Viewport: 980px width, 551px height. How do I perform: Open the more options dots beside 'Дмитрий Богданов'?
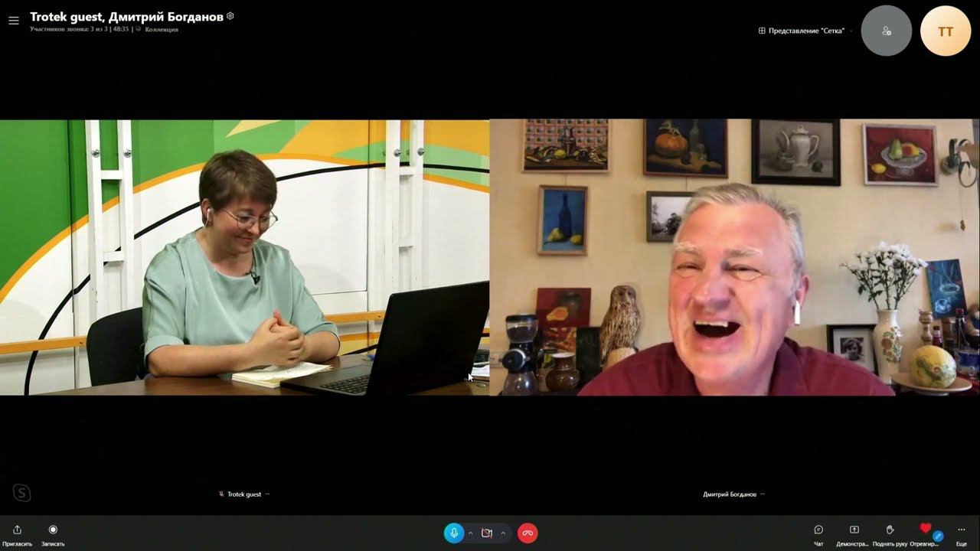click(763, 494)
